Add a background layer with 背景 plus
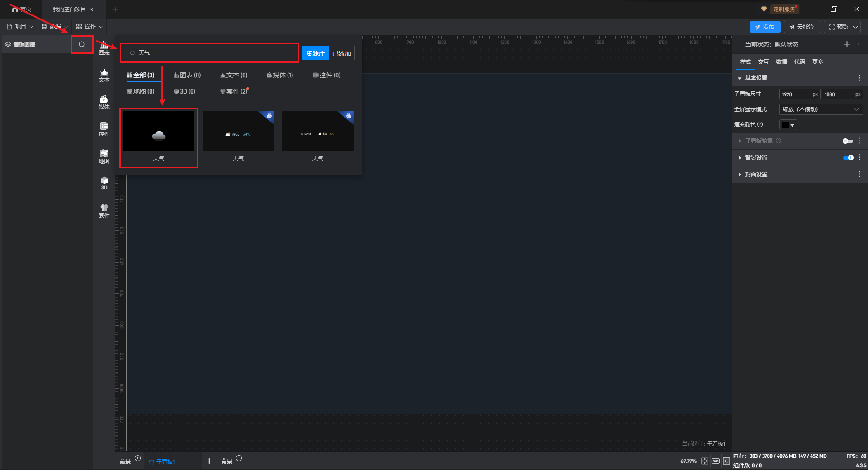The image size is (868, 470). click(x=239, y=458)
